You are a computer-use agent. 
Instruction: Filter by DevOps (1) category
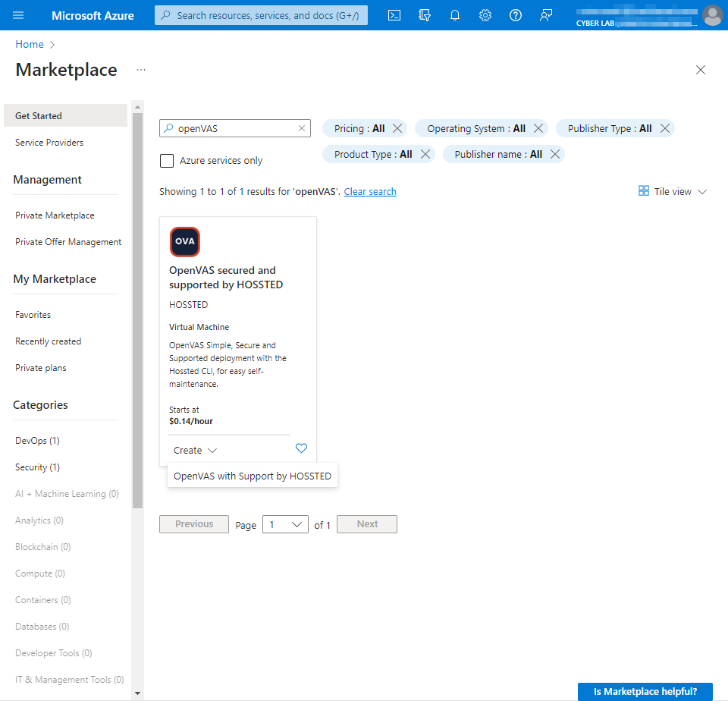[x=37, y=441]
